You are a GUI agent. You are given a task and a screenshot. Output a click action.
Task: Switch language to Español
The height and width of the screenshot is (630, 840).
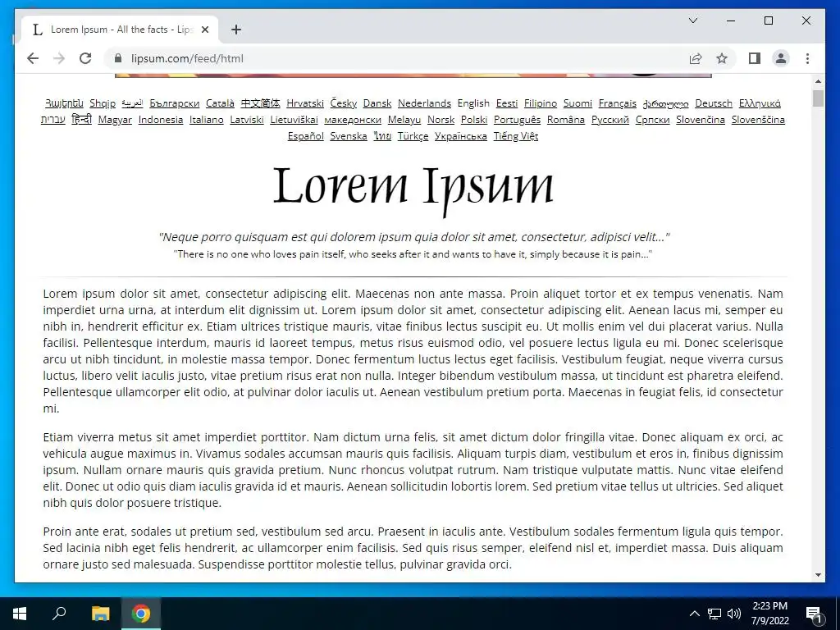[x=305, y=136]
